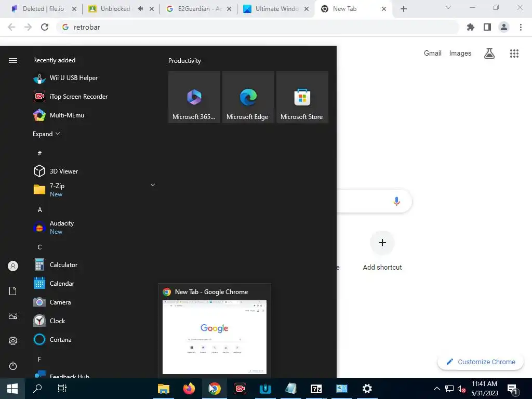Open iTop Screen Recorder taskbar icon
532x399 pixels.
pyautogui.click(x=240, y=389)
